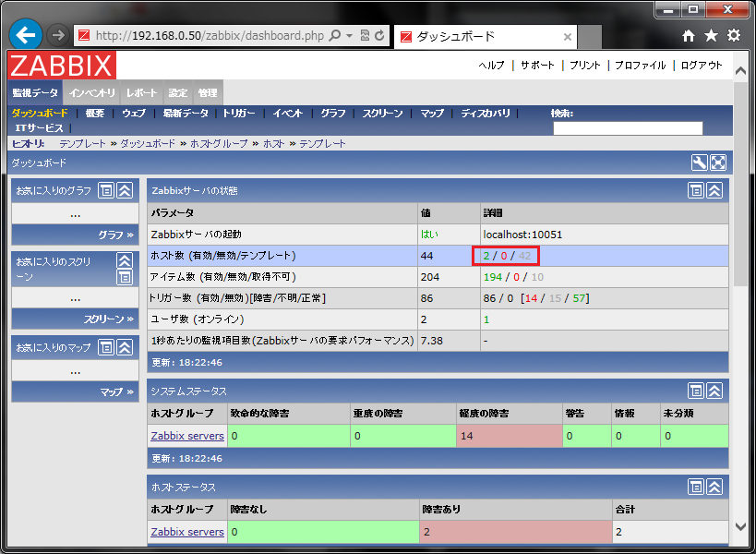Screen dimensions: 756x554
Task: Click Zabbix servers link in ホストステータス
Action: pyautogui.click(x=187, y=532)
